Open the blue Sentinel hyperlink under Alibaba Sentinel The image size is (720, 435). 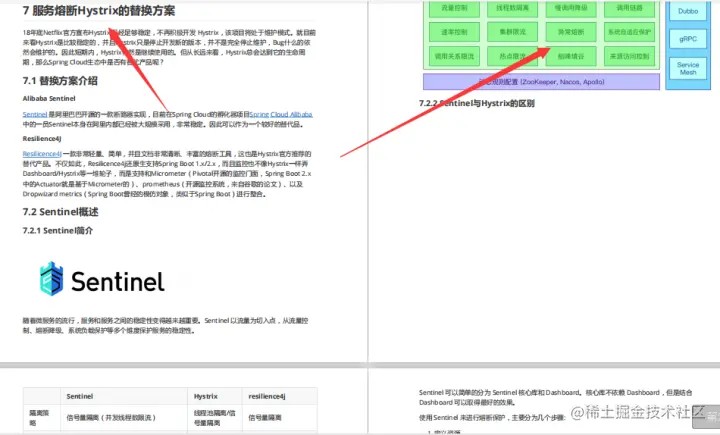pyautogui.click(x=35, y=114)
